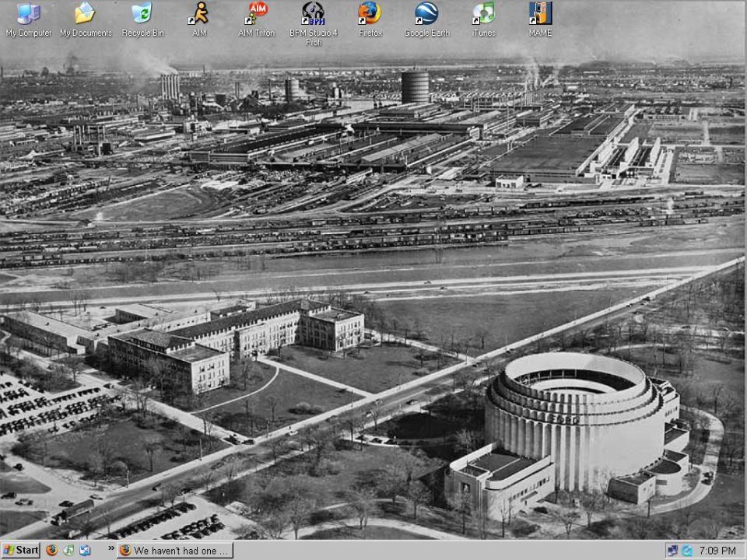Viewport: 747px width, 560px height.
Task: Select the MAME desktop shortcut
Action: [x=540, y=19]
